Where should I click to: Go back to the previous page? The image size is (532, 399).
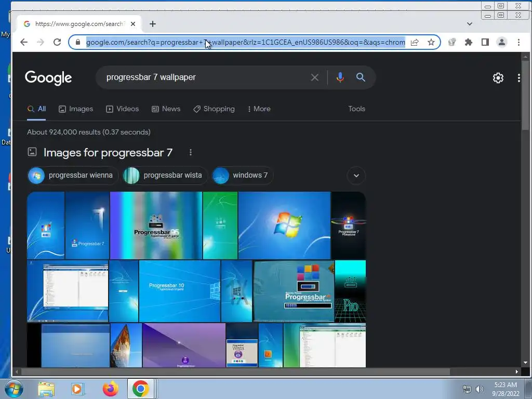(x=24, y=42)
